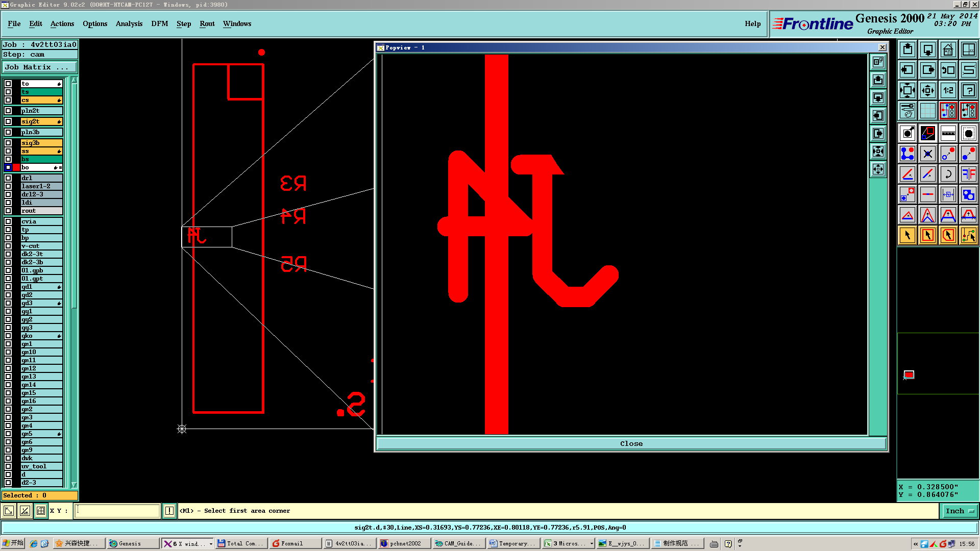Viewport: 980px width, 551px height.
Task: Click the 1:2 zoom scale icon
Action: coord(948,90)
